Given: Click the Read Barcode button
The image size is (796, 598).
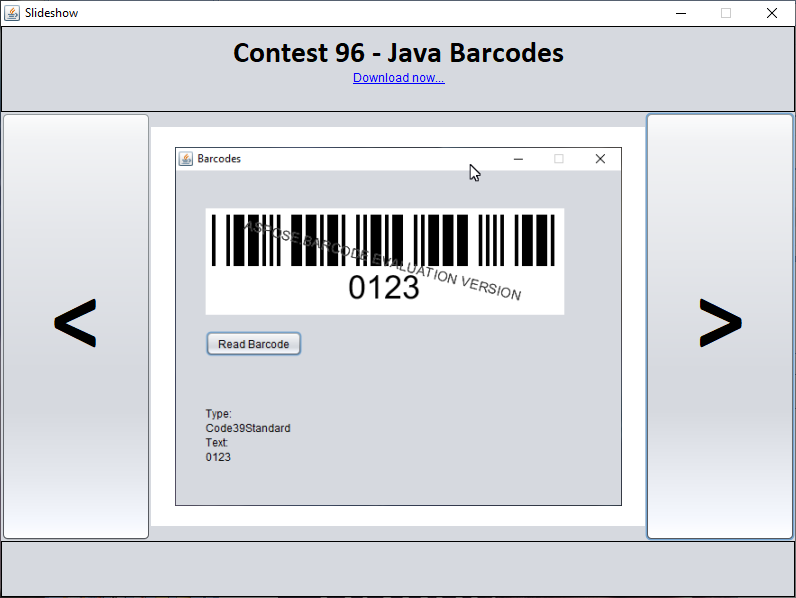Looking at the screenshot, I should coord(253,344).
